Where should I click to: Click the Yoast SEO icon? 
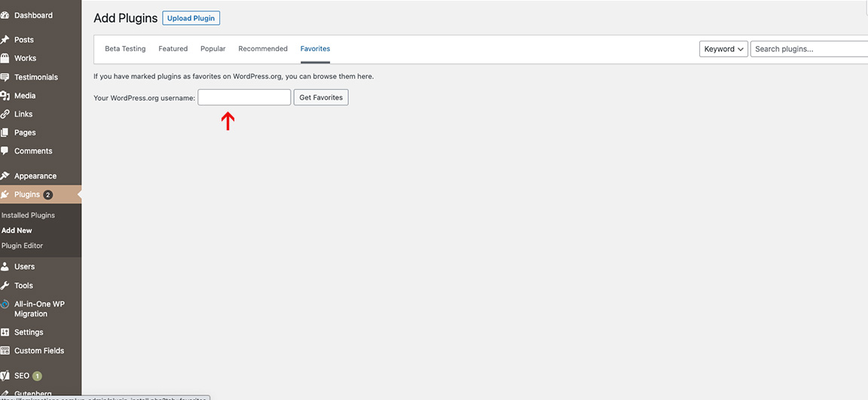tap(5, 376)
